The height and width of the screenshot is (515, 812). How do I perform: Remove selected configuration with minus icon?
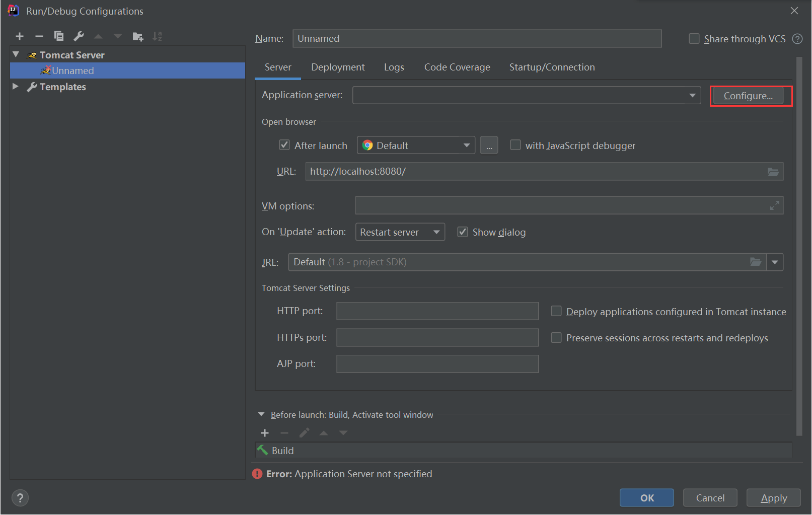[x=39, y=36]
